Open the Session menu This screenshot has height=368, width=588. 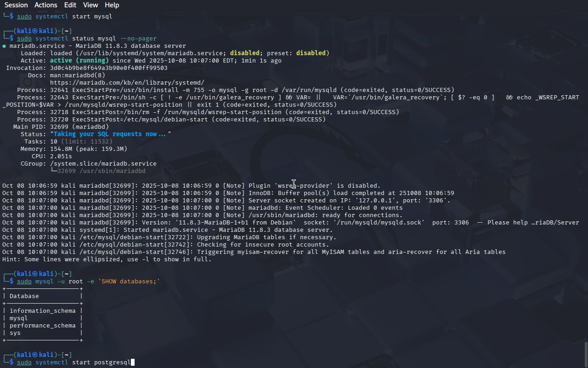[x=16, y=5]
